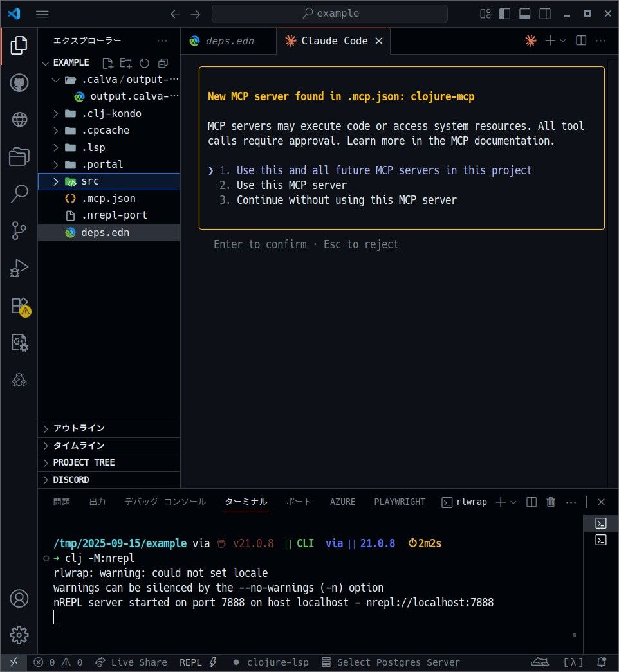Expand the .lsp folder

56,147
